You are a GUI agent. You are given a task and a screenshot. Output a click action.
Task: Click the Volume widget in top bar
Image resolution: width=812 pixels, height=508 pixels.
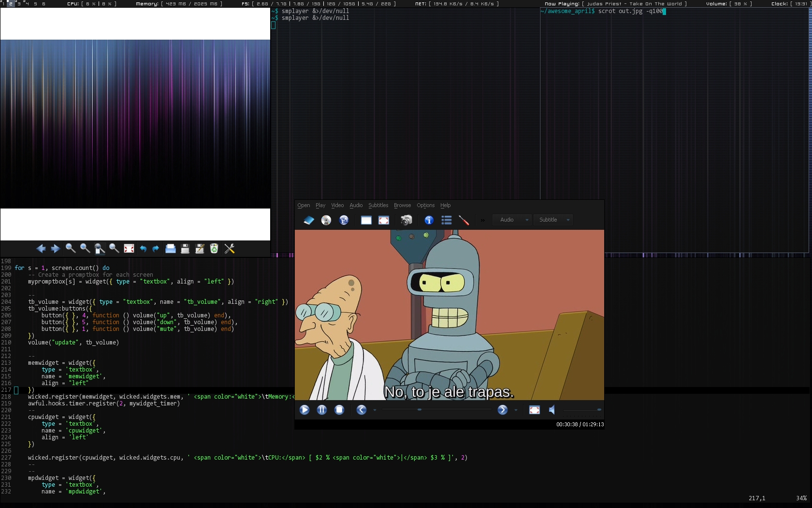tap(729, 3)
